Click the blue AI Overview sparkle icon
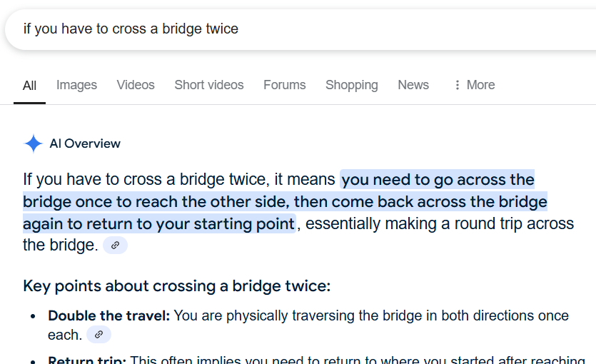Screen dimensions: 596x364 (x=34, y=143)
